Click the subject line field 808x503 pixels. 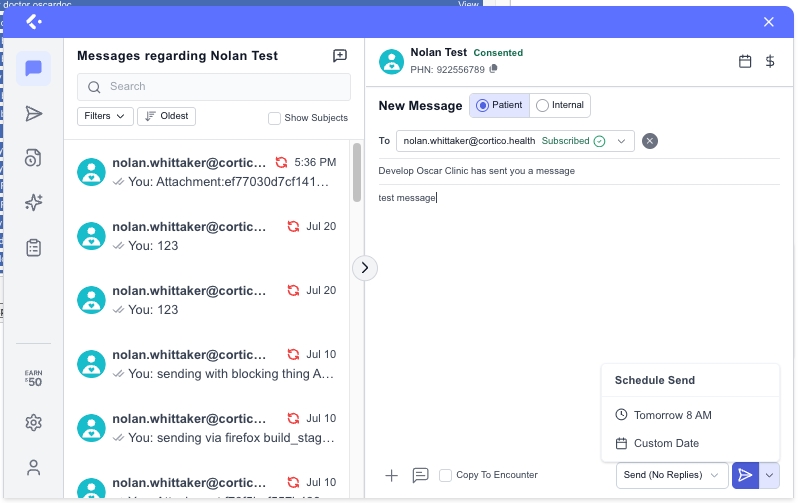click(579, 171)
